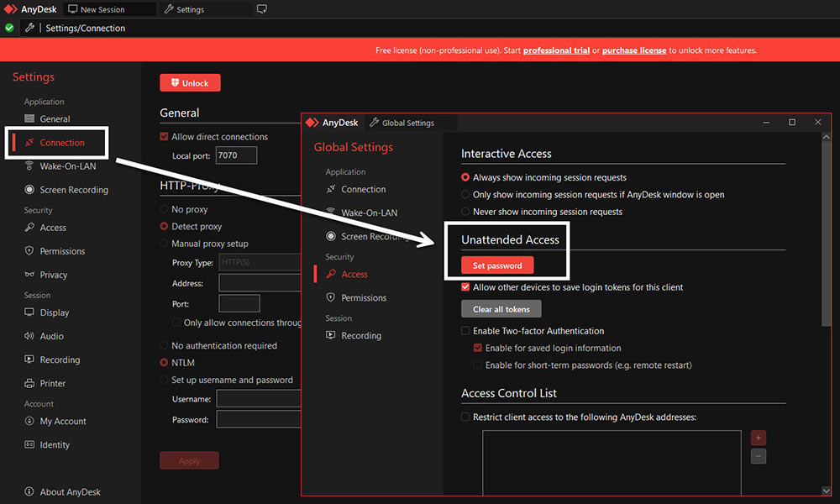Open Screen Recording in the main Settings sidebar

point(73,190)
